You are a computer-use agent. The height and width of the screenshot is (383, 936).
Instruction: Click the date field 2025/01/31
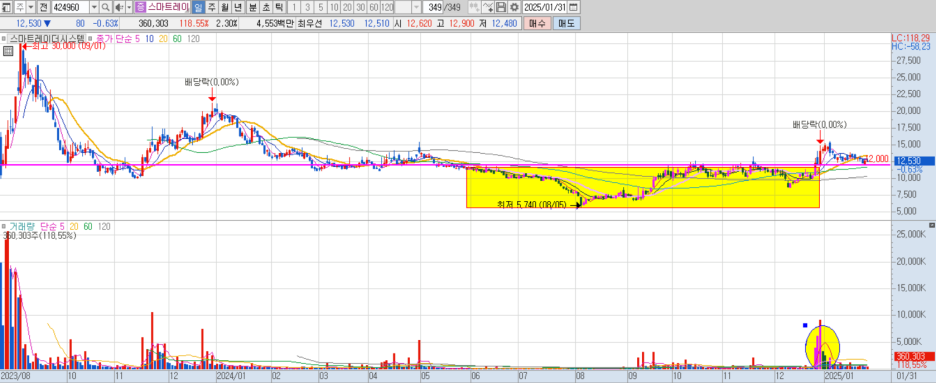tap(544, 7)
